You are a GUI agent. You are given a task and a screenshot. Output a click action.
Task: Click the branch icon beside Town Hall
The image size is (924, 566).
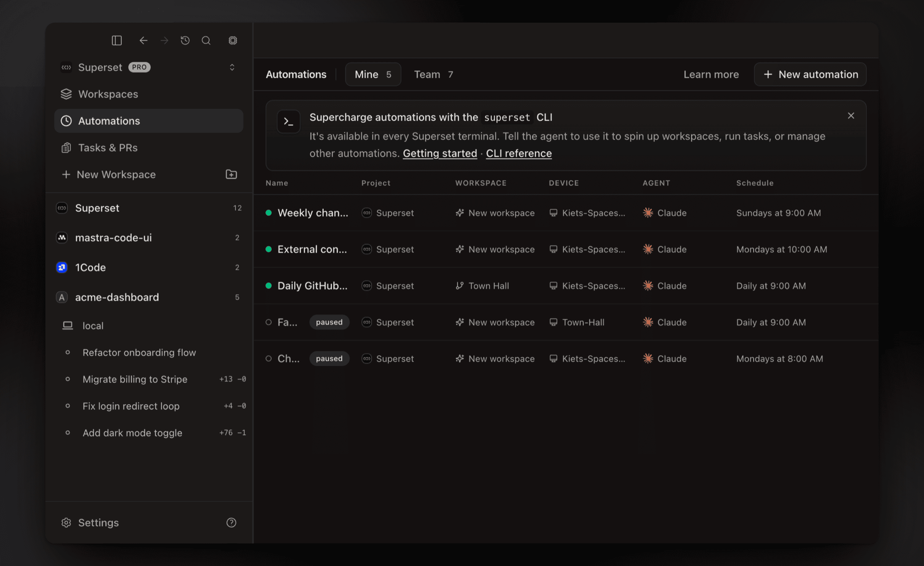pyautogui.click(x=459, y=286)
